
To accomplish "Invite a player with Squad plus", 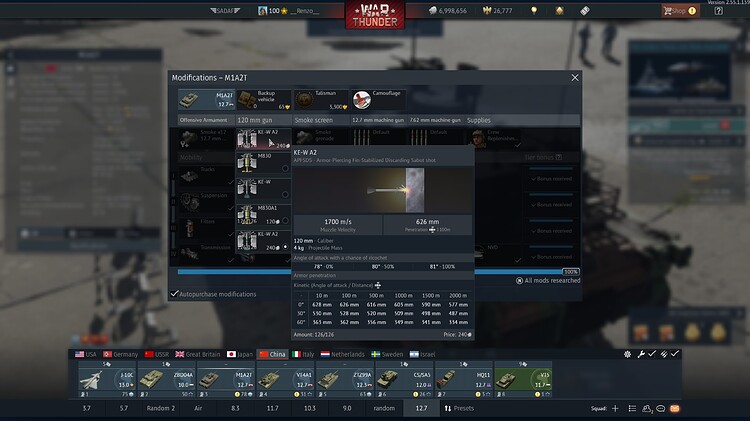I will tap(615, 408).
